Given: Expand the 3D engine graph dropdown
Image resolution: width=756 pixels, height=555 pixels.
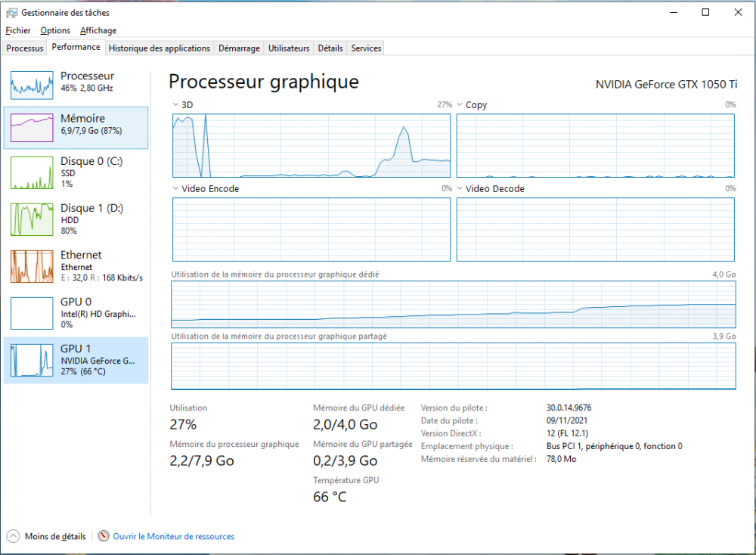Looking at the screenshot, I should tap(176, 105).
